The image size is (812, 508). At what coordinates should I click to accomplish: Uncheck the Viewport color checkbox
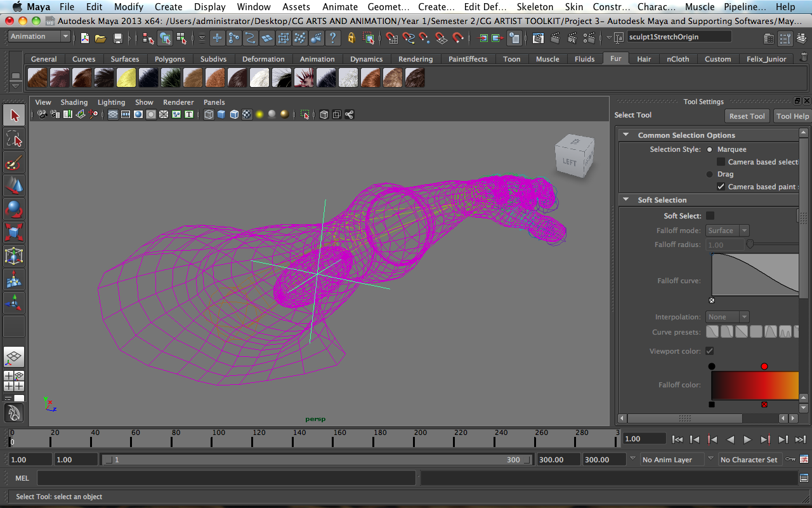coord(710,351)
